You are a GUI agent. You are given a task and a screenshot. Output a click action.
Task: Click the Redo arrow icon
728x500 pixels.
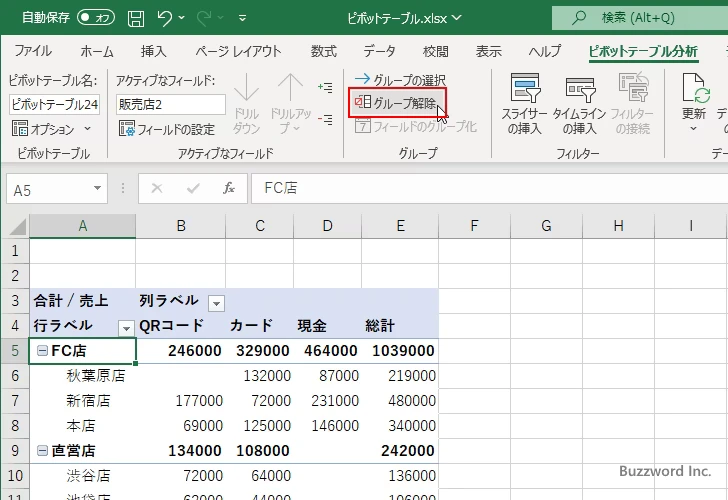click(203, 18)
